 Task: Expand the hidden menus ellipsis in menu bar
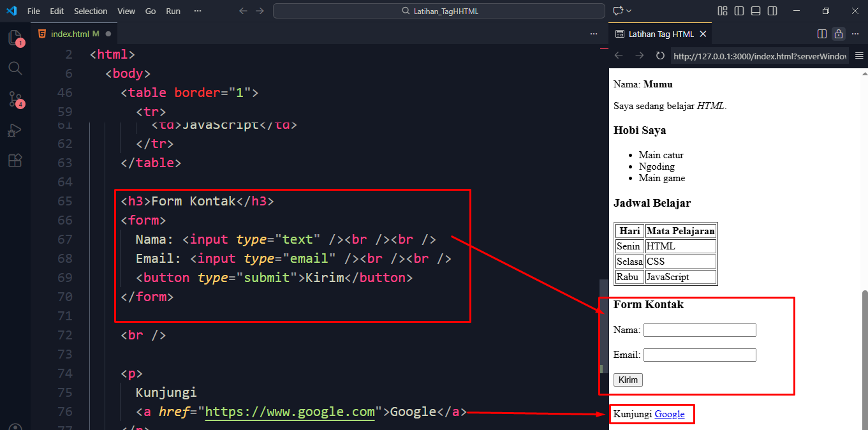point(198,11)
